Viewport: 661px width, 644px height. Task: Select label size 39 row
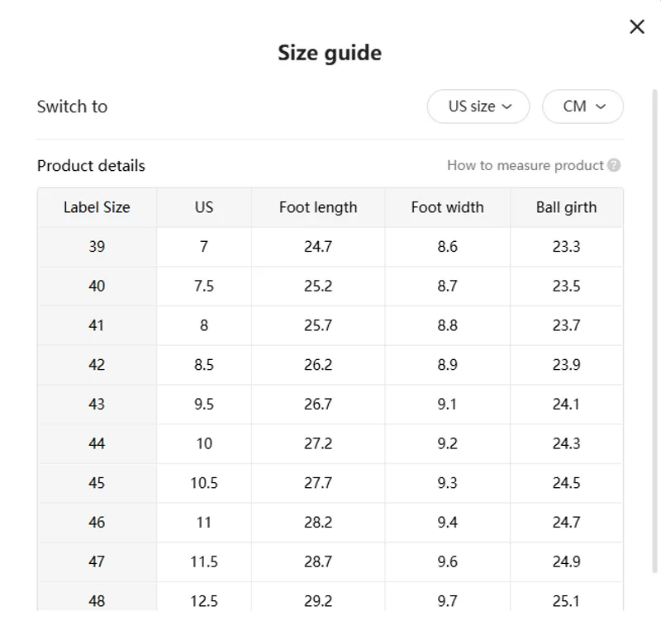(x=330, y=246)
